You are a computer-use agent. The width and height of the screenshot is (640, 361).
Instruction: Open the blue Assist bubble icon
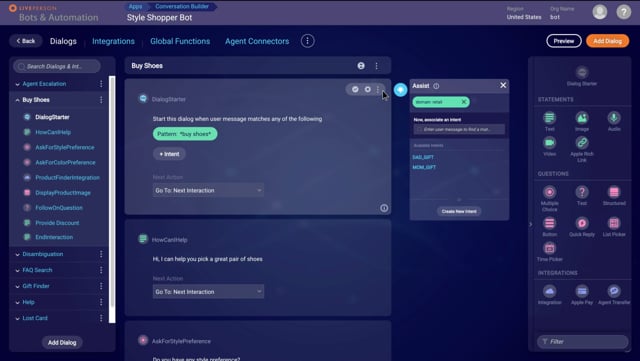pyautogui.click(x=400, y=90)
